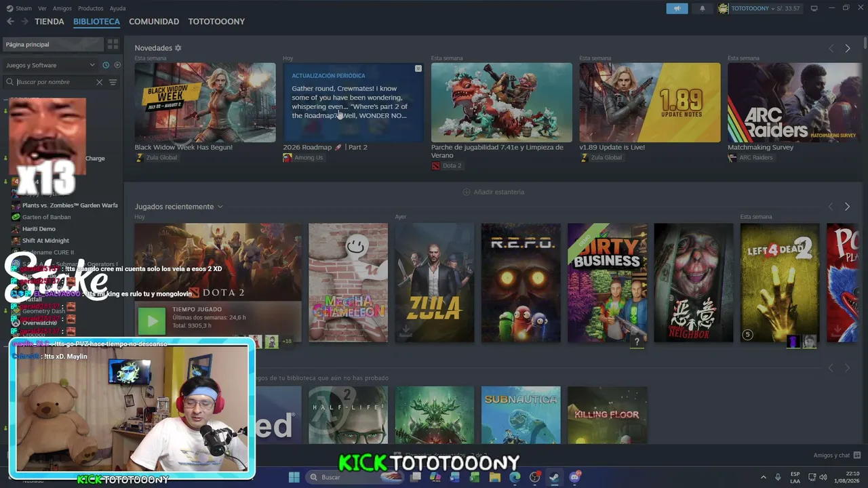Show next Novedades items
This screenshot has height=488, width=868.
click(x=848, y=48)
